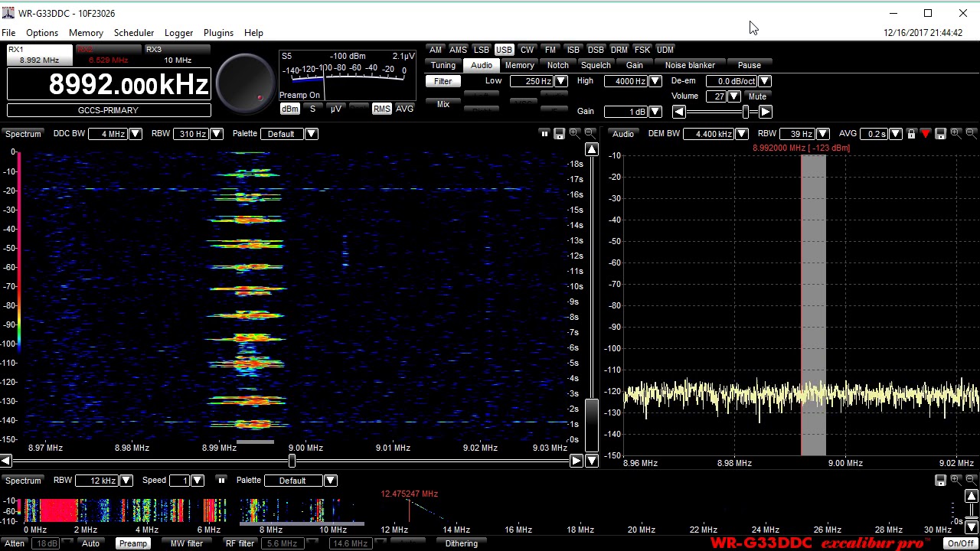Open the Plugins menu
This screenshot has height=551, width=980.
tap(218, 33)
